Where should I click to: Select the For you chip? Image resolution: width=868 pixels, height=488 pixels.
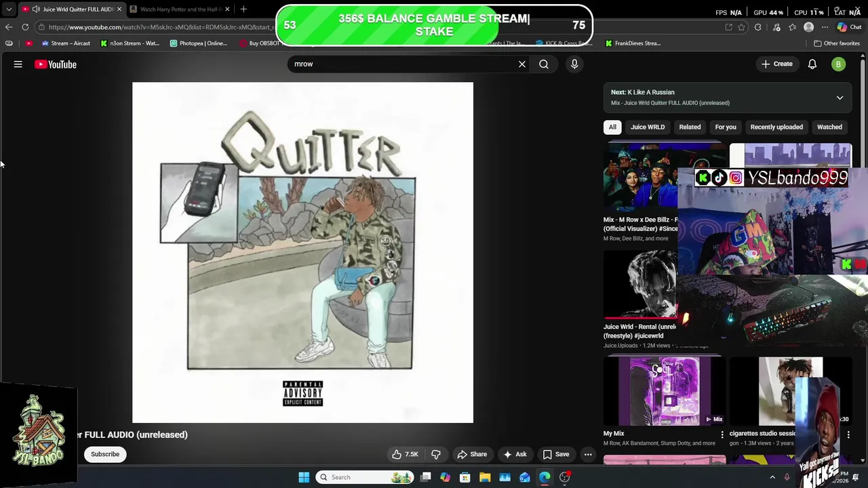(726, 127)
